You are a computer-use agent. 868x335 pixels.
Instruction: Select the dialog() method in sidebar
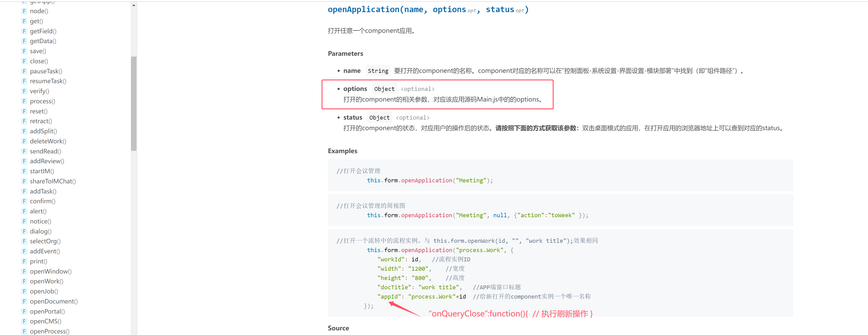click(40, 231)
